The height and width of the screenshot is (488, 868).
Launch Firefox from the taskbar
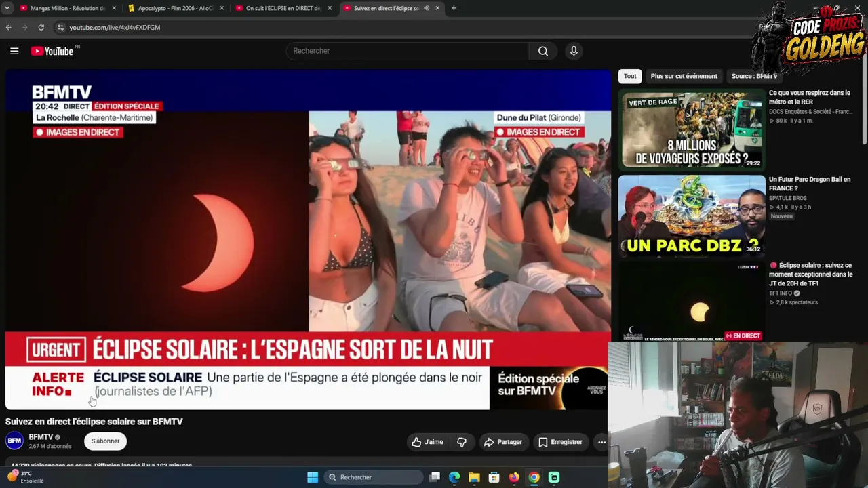click(x=514, y=477)
